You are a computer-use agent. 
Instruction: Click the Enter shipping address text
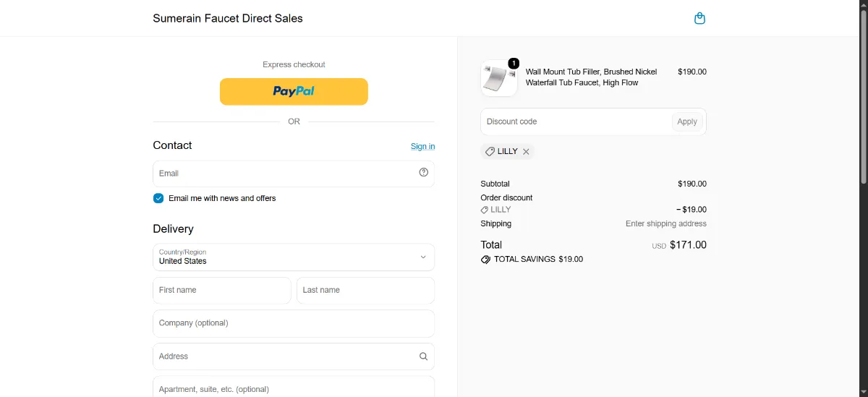point(666,223)
